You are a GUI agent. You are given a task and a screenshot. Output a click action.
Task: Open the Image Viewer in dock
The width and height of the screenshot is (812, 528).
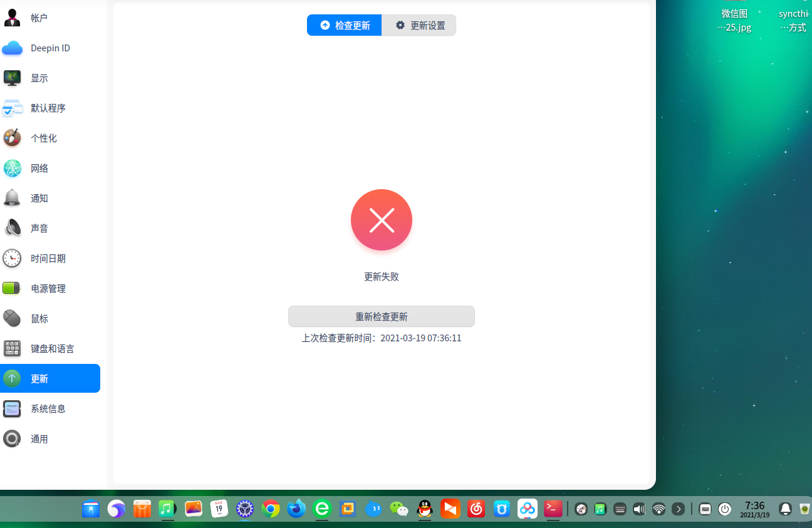coord(194,509)
